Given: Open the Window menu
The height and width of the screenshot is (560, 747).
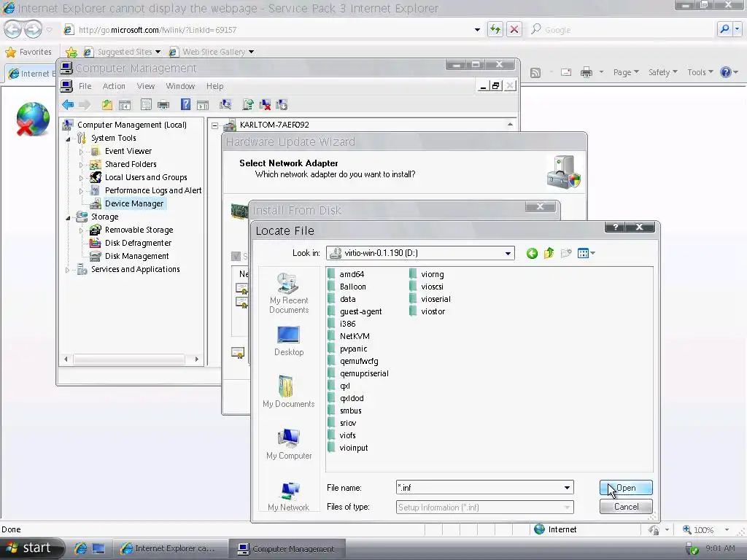Looking at the screenshot, I should point(180,86).
